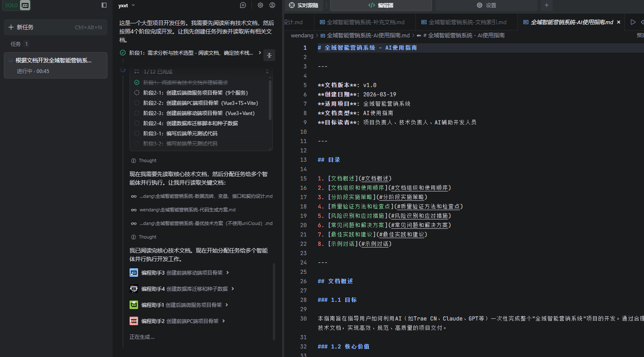Expand the 阶段1 需求分析与技术选型 step
644x357 pixels.
click(260, 53)
